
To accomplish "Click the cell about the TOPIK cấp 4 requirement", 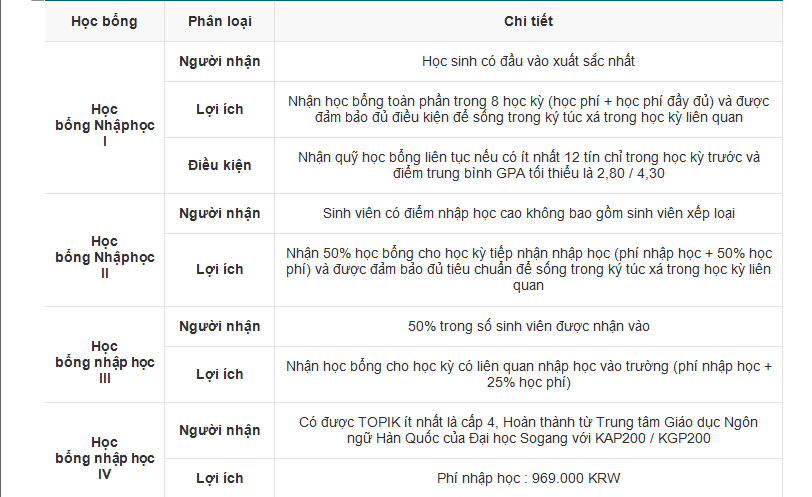I will coord(528,430).
